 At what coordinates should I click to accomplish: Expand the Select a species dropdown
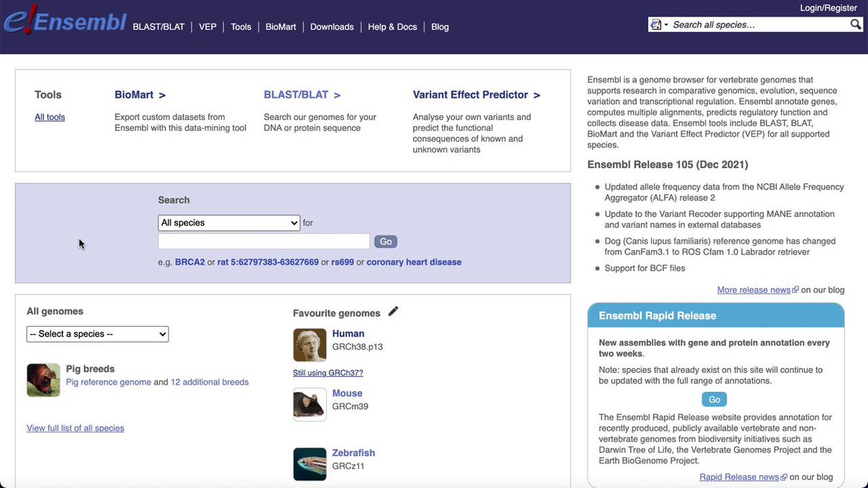[x=98, y=334]
